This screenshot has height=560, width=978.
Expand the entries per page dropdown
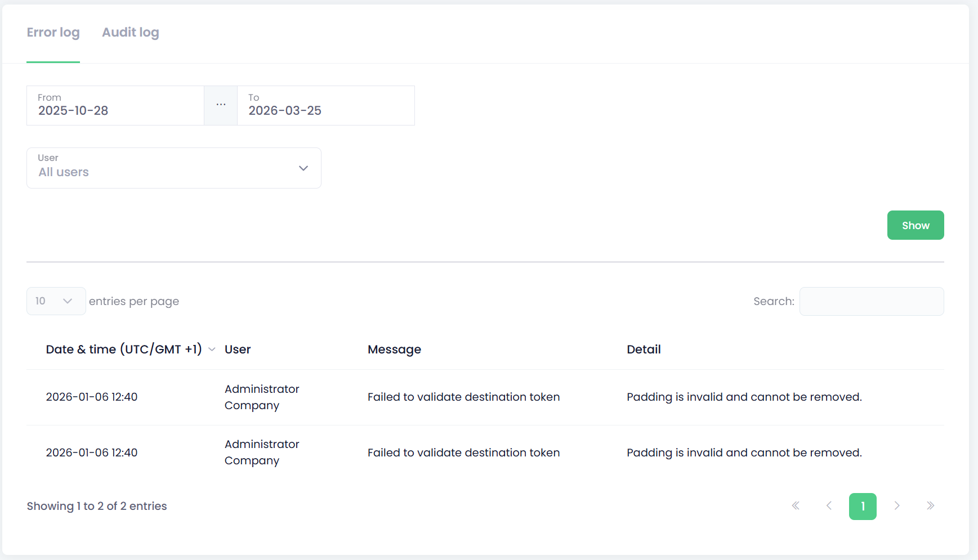(x=56, y=301)
